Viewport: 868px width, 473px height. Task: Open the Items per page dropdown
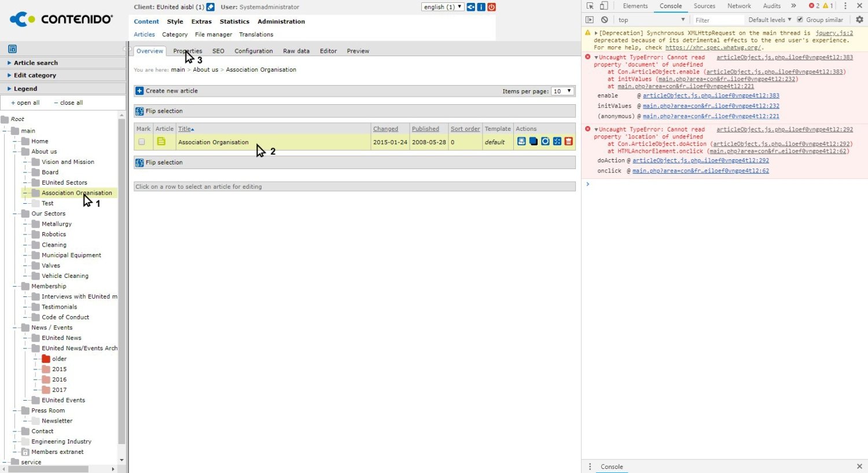pos(562,91)
